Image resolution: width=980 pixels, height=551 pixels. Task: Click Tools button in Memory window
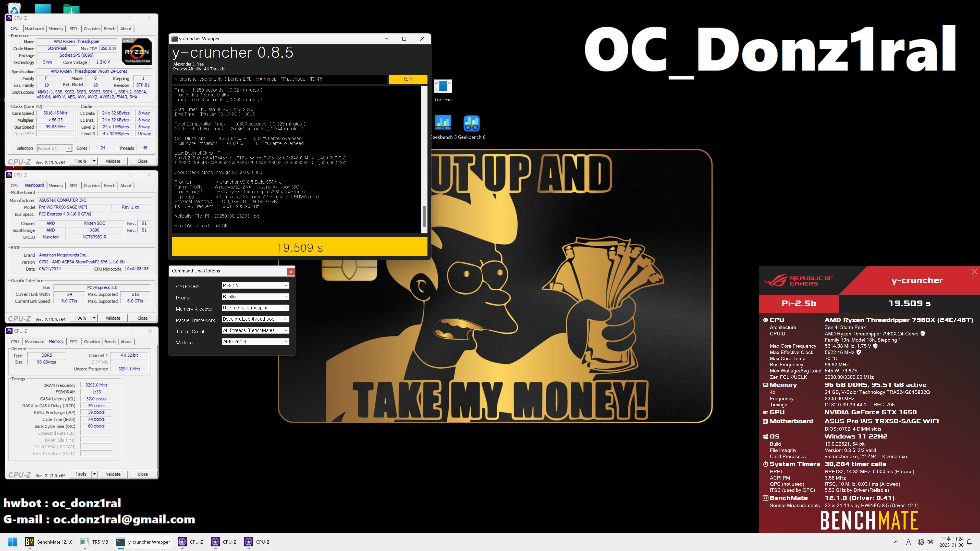click(81, 474)
